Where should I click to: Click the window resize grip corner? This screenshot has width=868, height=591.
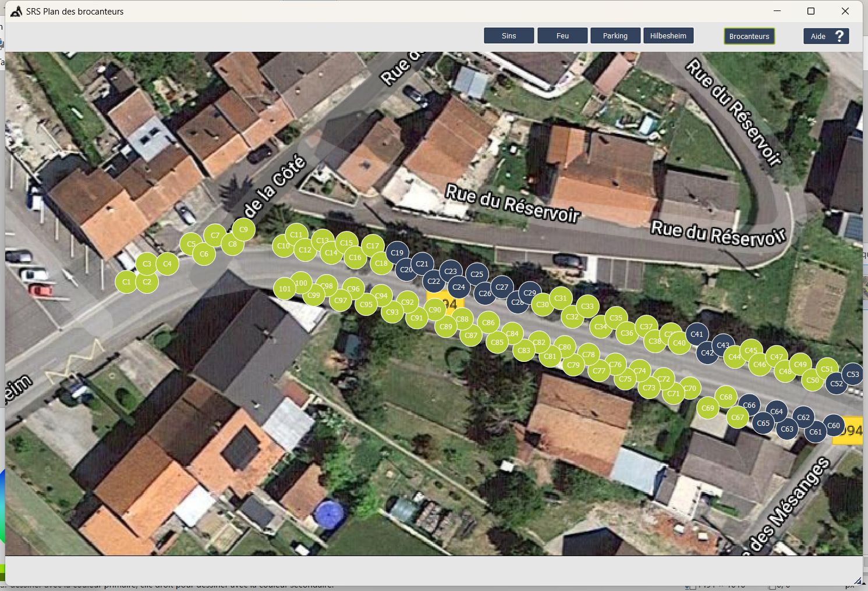tap(857, 580)
